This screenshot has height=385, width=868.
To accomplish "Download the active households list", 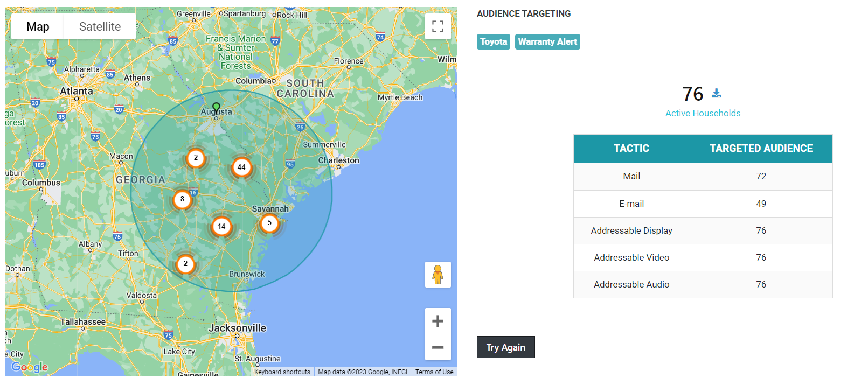I will point(716,93).
